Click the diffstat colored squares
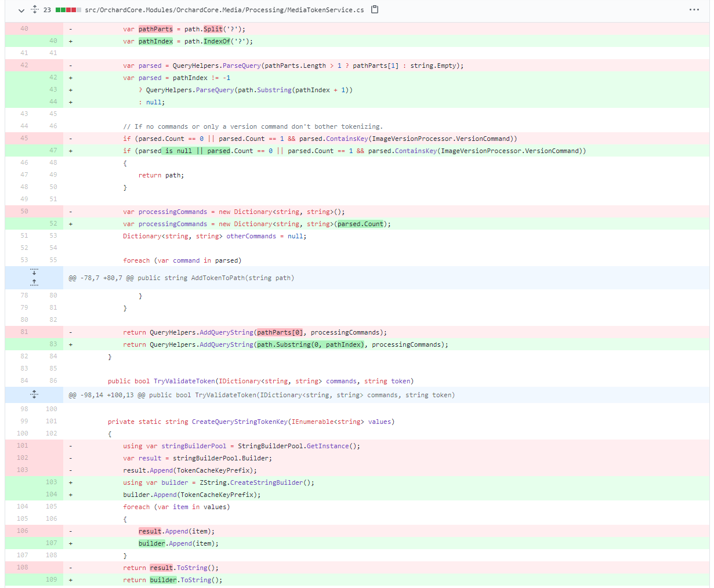Image resolution: width=714 pixels, height=588 pixels. click(x=68, y=10)
